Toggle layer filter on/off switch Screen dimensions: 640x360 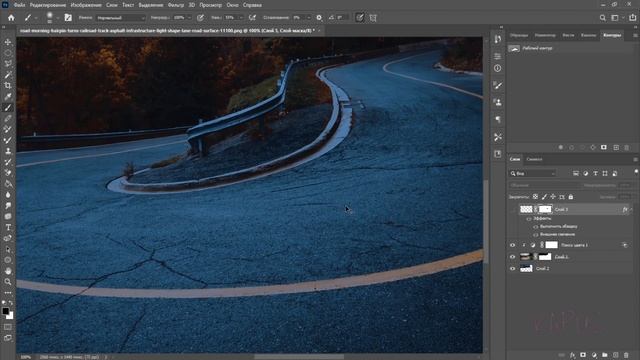coord(636,173)
